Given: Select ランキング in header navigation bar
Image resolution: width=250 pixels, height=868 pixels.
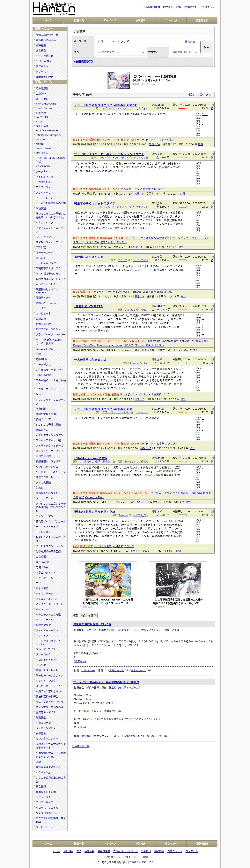Looking at the screenshot, I should (x=171, y=20).
